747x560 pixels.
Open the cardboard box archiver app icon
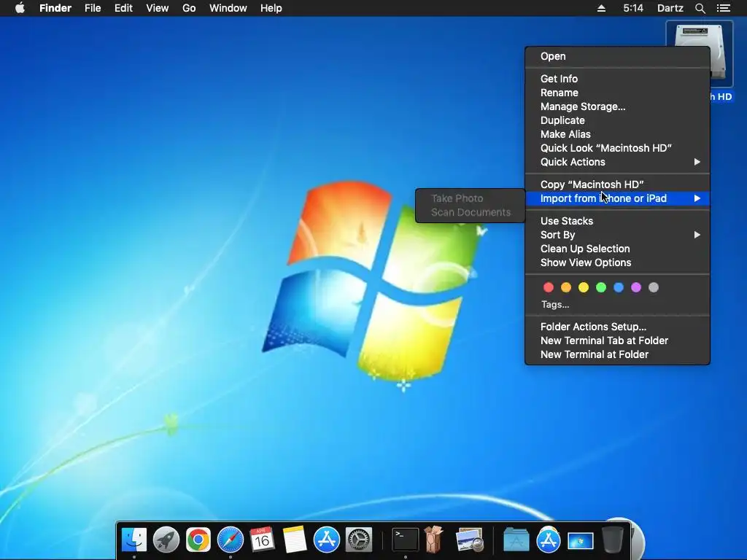point(434,539)
